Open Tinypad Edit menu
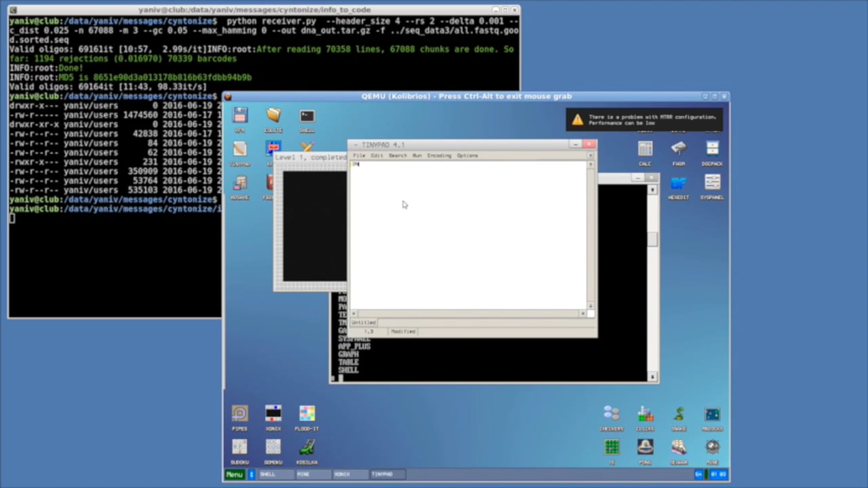 [376, 155]
